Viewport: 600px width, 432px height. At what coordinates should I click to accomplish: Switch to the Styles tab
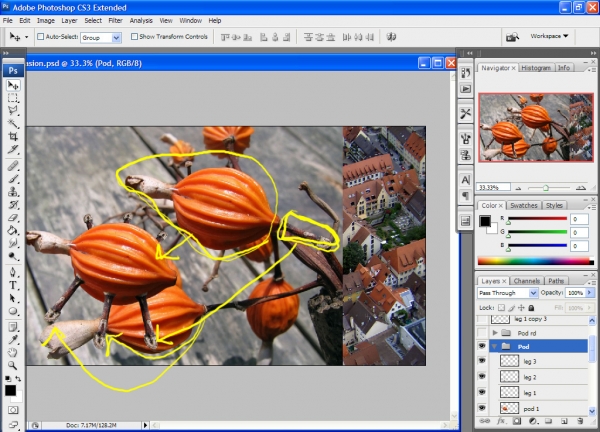[554, 205]
